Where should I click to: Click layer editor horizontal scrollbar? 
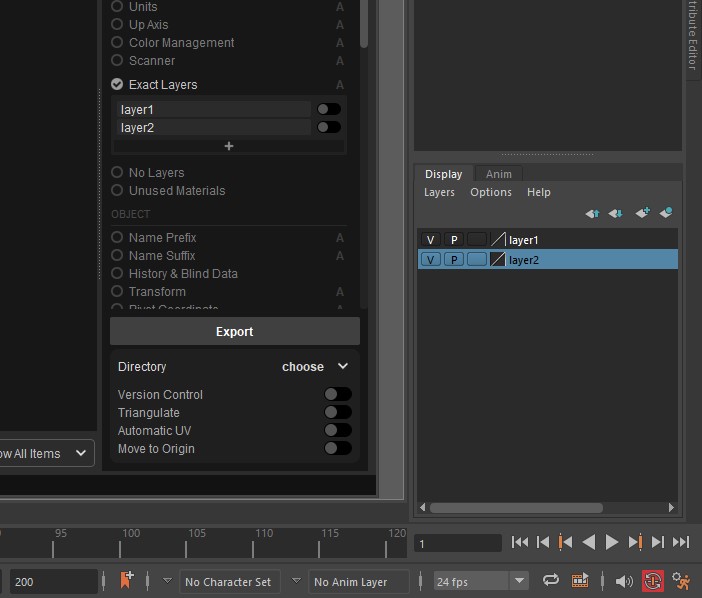point(516,508)
